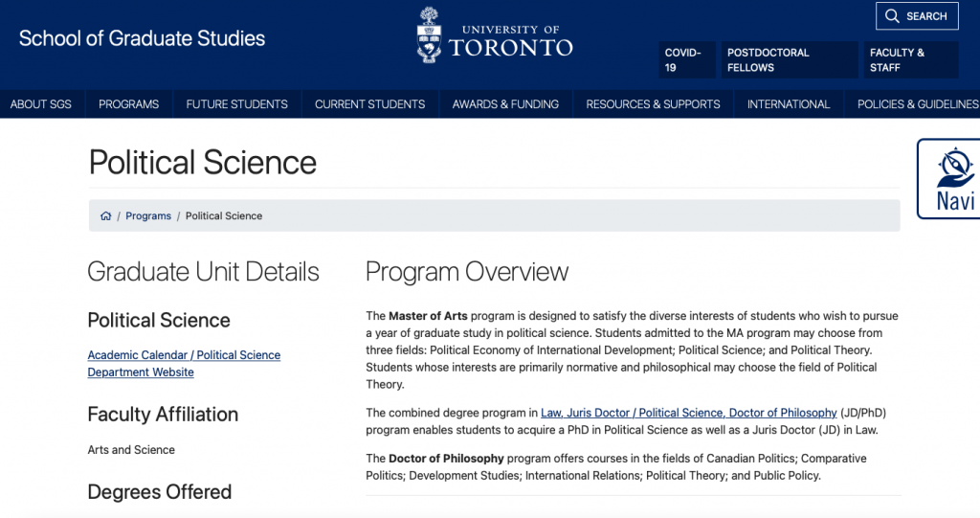Screen dimensions: 980x518
Task: Open RESOURCES & SUPPORTS menu
Action: [653, 104]
